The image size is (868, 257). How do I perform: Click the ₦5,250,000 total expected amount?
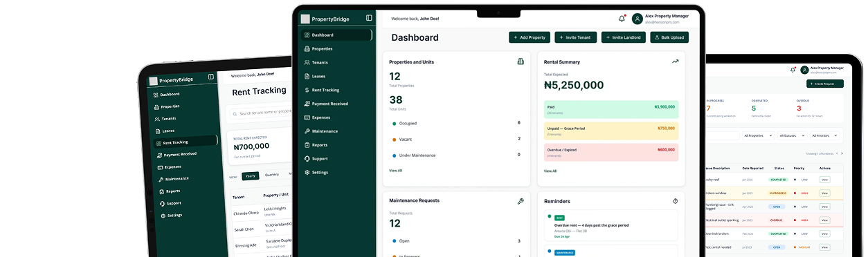574,86
